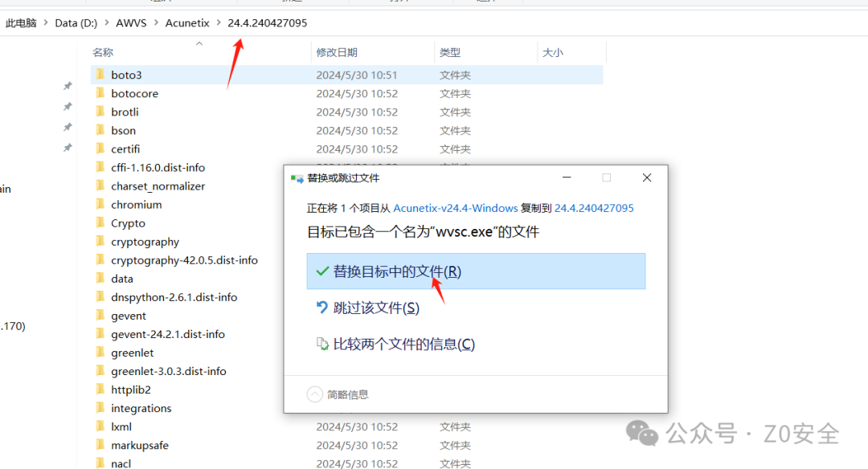Viewport: 868px width, 469px height.
Task: Open Acunetix-v24.4-Windows source link in dialog
Action: pos(455,208)
